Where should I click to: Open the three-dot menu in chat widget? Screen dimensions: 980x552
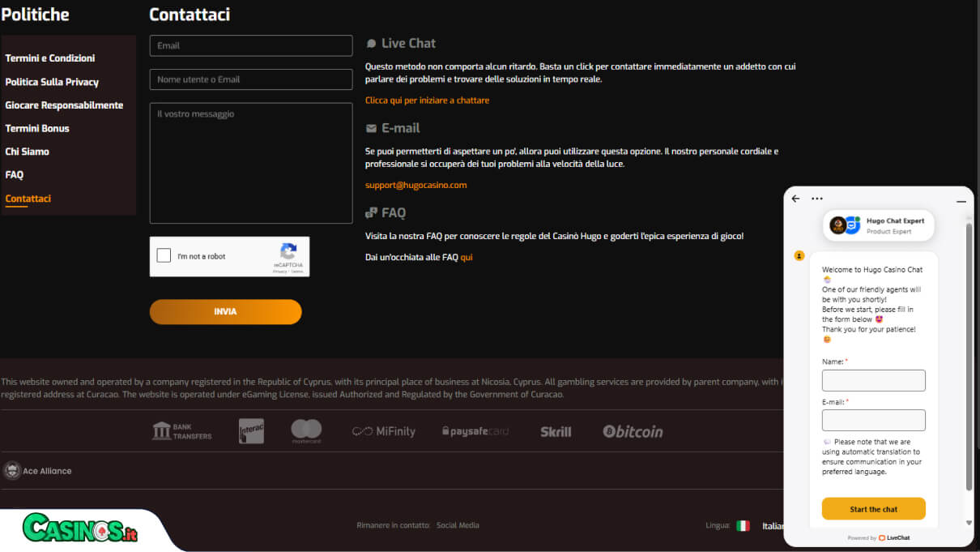[x=816, y=199]
